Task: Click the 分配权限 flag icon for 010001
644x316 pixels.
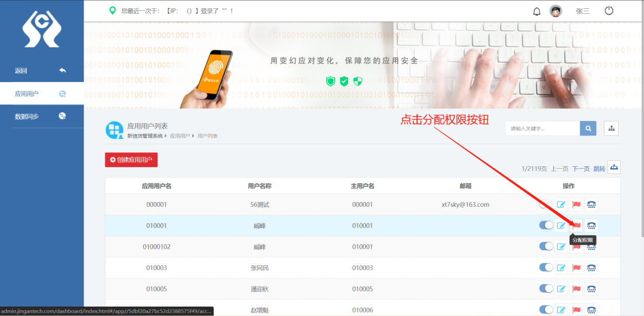Action: point(576,225)
